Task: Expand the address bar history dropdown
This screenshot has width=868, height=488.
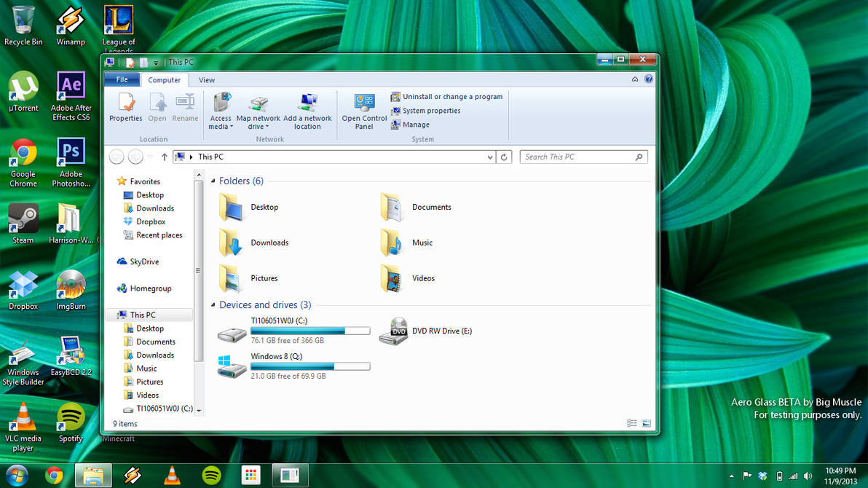Action: [490, 157]
